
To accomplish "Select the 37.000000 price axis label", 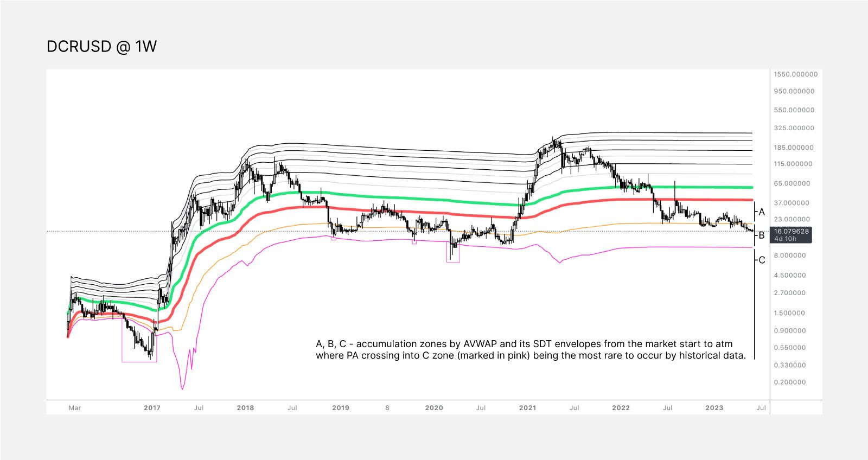I will (x=792, y=203).
